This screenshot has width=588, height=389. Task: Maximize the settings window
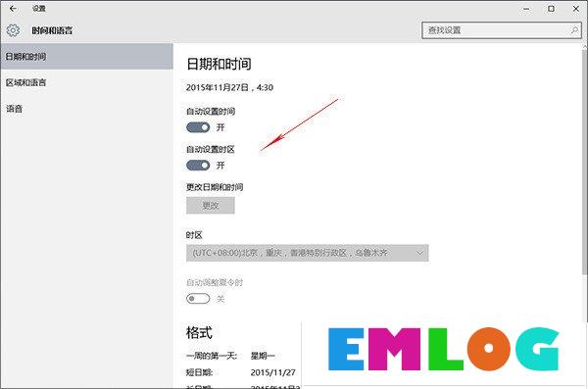(551, 9)
